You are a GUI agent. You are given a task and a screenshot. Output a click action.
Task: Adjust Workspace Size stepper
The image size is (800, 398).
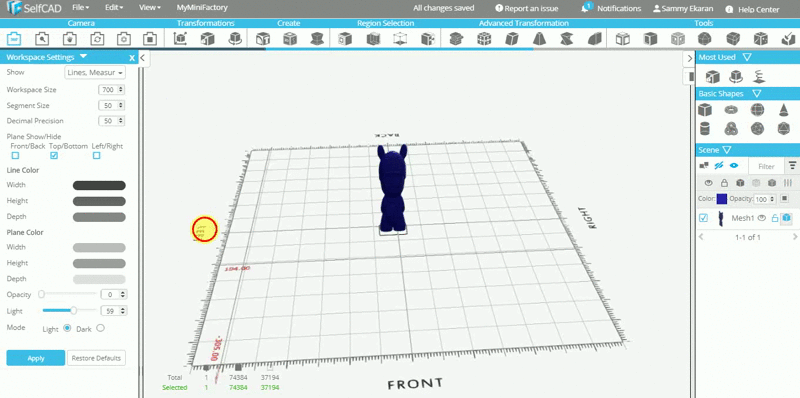point(121,90)
